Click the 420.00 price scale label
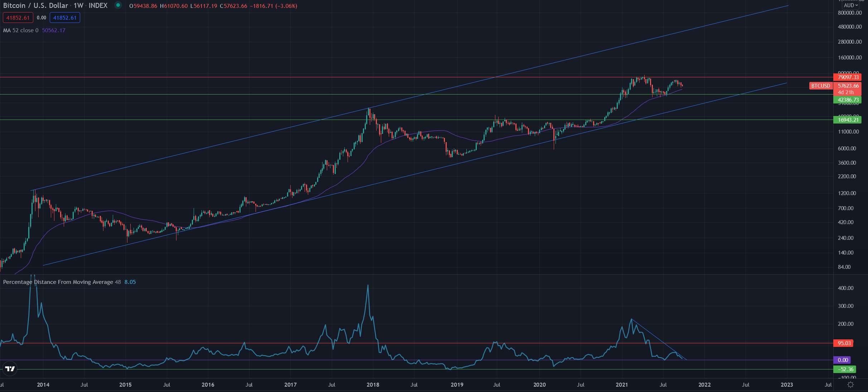Image resolution: width=868 pixels, height=392 pixels. [x=845, y=222]
